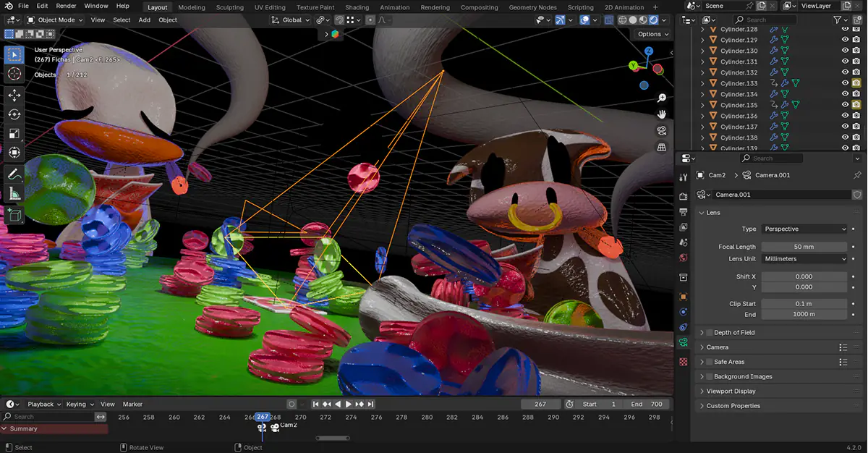Toggle camera view in viewport

[661, 131]
